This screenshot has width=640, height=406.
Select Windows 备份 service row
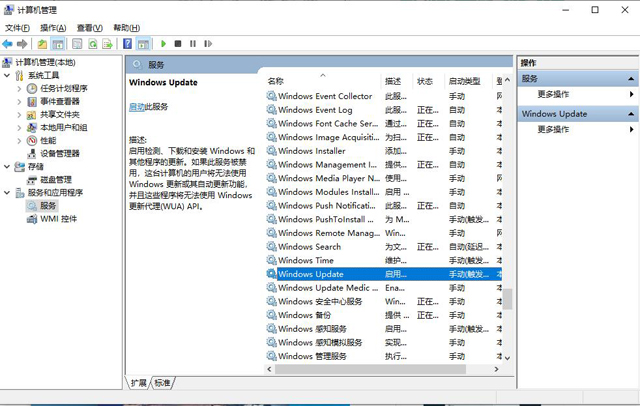point(304,315)
